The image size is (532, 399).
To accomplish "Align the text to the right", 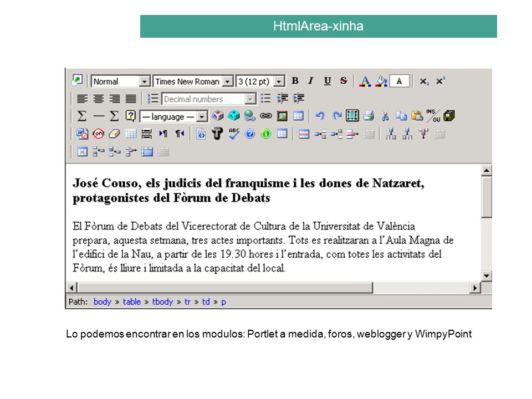I will point(115,99).
